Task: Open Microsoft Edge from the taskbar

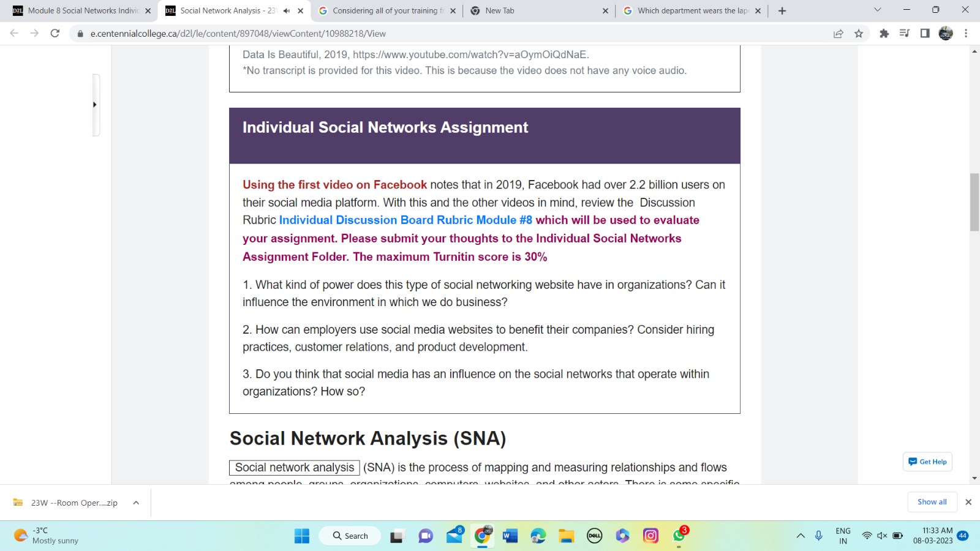Action: [x=538, y=536]
